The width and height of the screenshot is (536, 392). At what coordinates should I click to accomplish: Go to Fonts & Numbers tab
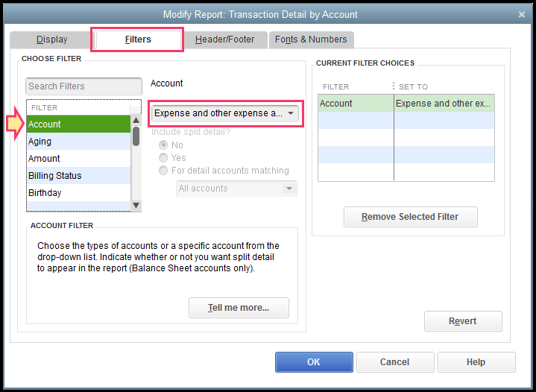(x=310, y=39)
